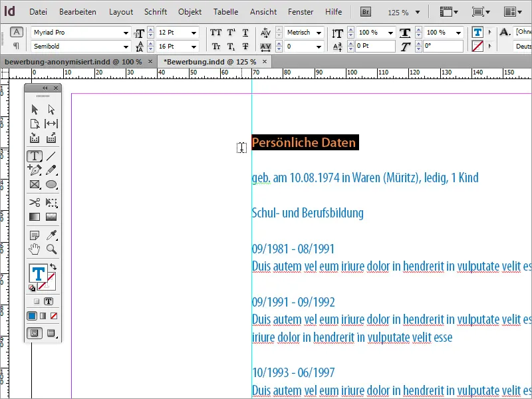Apply None red slash button in toolbox
This screenshot has width=532, height=399.
click(x=54, y=316)
